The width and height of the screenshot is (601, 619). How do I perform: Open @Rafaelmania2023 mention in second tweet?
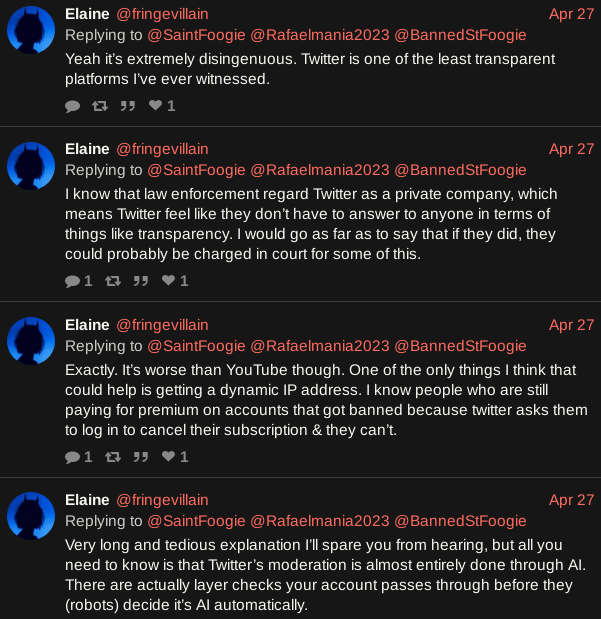pyautogui.click(x=320, y=170)
